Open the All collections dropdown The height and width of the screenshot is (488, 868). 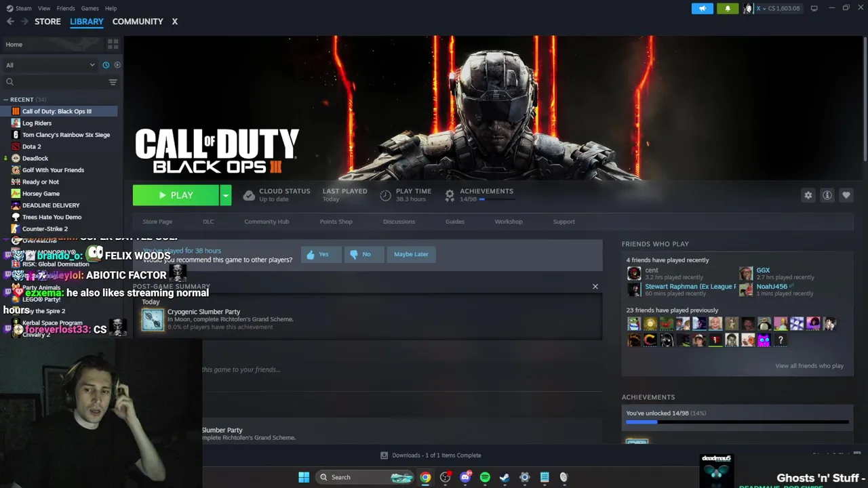pos(50,65)
